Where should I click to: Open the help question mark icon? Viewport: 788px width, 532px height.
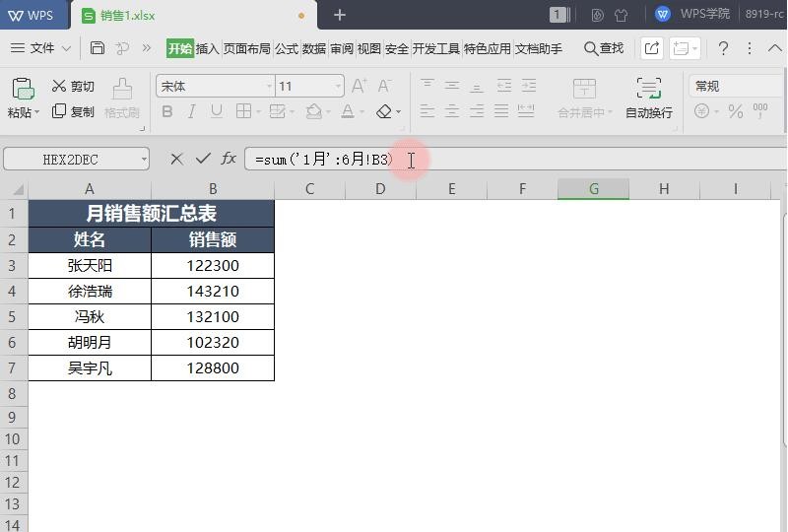(723, 48)
